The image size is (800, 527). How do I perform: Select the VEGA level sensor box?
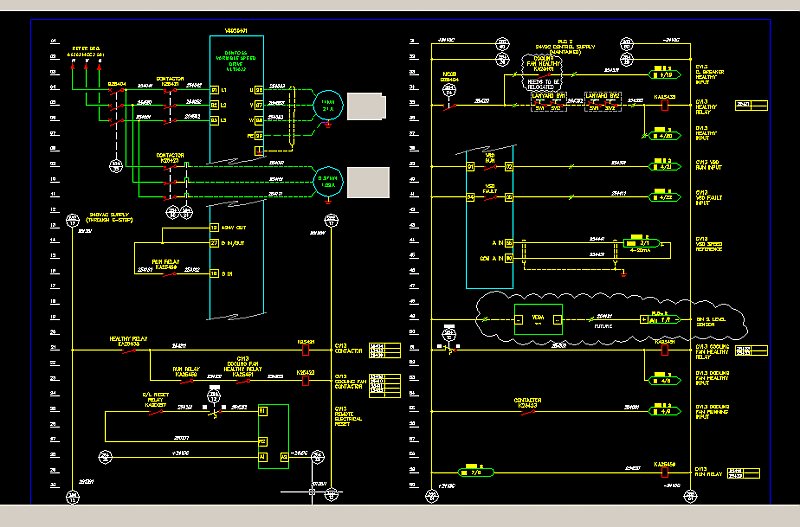[x=537, y=319]
